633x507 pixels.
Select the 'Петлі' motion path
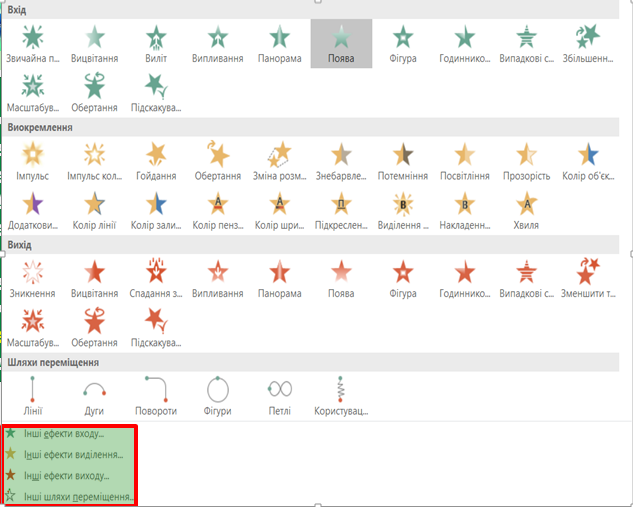(279, 395)
